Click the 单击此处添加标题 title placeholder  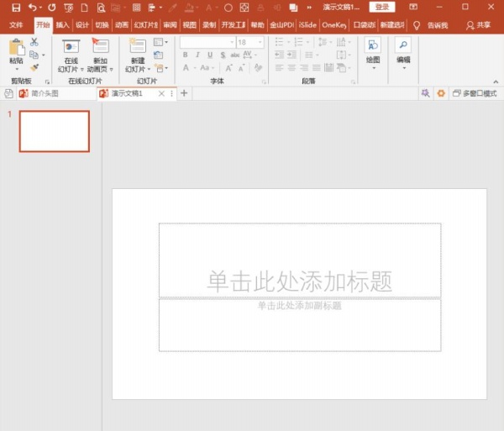300,280
